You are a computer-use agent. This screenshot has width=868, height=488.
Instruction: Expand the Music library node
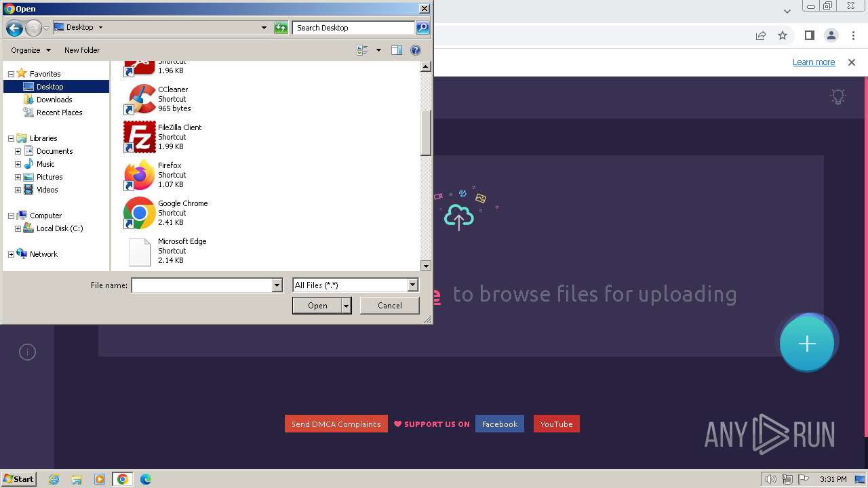pyautogui.click(x=18, y=164)
